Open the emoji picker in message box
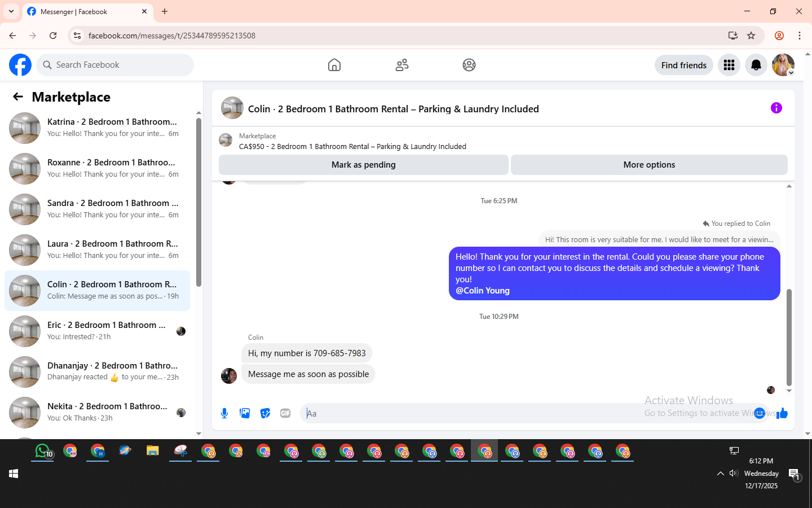 click(760, 413)
